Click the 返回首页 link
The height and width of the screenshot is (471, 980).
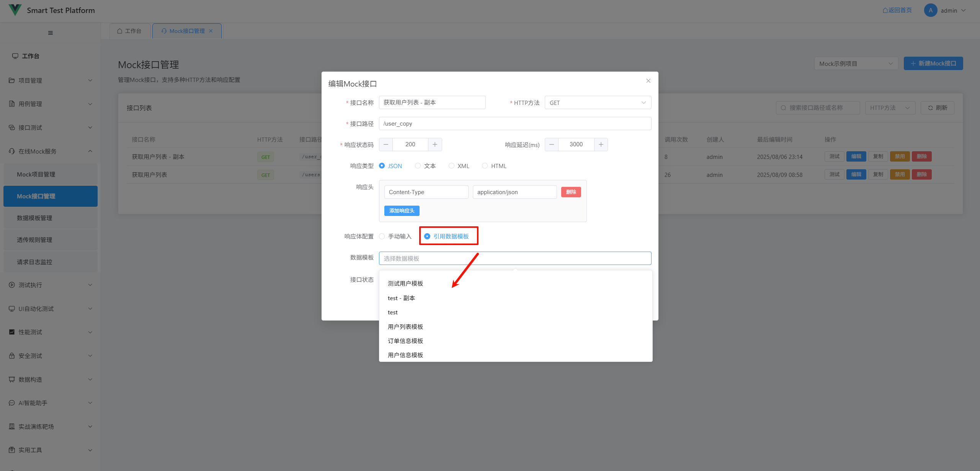(x=897, y=10)
